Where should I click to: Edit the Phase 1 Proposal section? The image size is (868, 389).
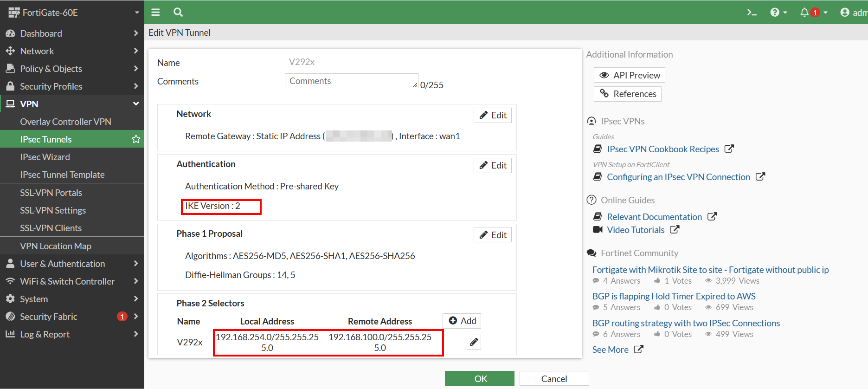pos(492,235)
